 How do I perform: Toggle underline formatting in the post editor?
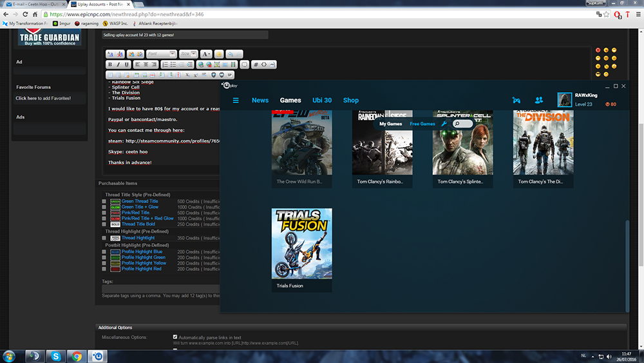126,64
